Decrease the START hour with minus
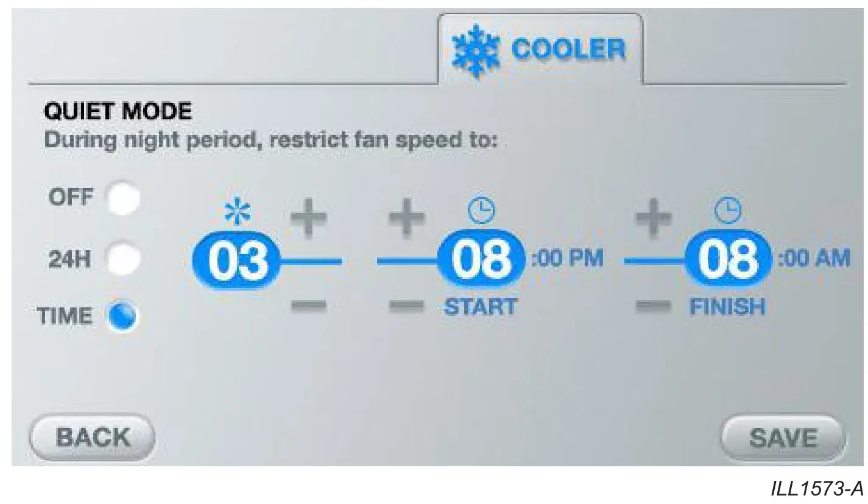The height and width of the screenshot is (504, 868). pyautogui.click(x=406, y=306)
